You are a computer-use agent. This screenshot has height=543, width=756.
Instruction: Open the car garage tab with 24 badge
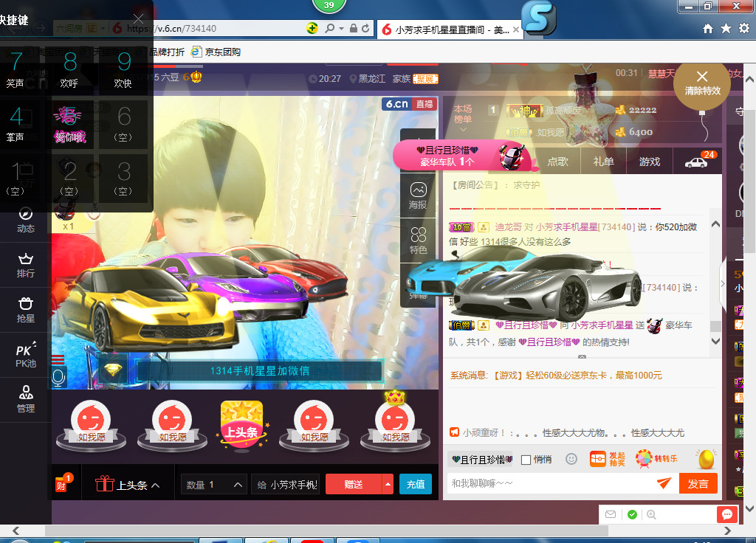[x=697, y=162]
